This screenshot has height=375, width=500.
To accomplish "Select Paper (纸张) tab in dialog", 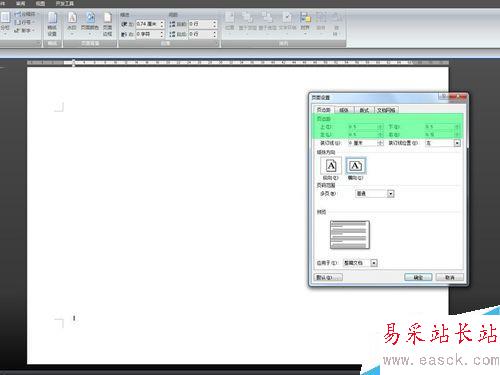I will tap(344, 110).
